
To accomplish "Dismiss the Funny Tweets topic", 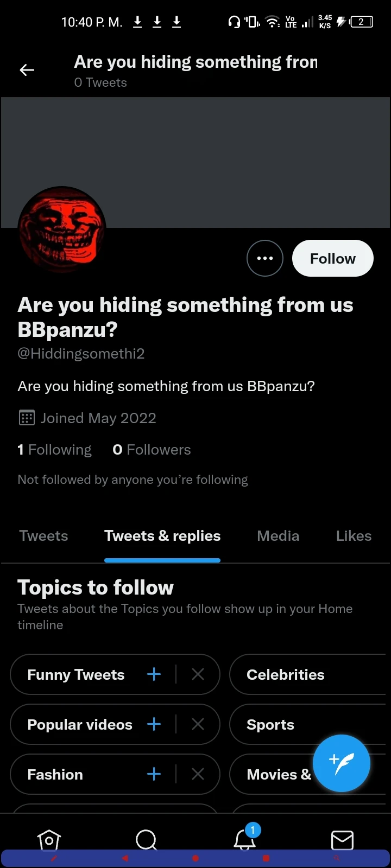I will tap(198, 674).
